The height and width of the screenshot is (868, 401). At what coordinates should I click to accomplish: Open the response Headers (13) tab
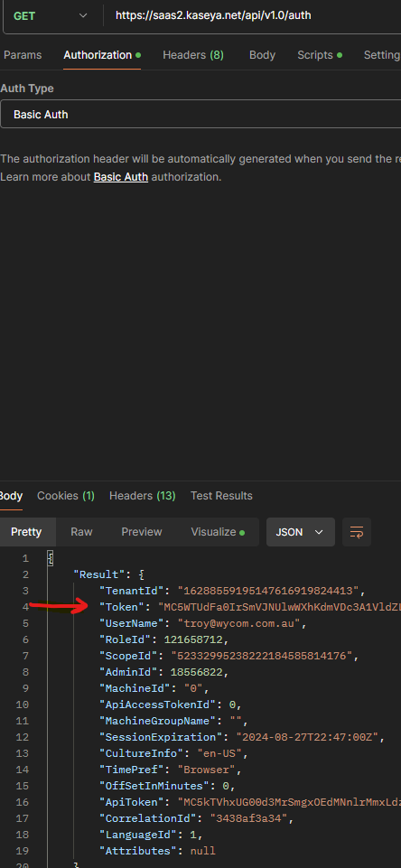point(143,496)
